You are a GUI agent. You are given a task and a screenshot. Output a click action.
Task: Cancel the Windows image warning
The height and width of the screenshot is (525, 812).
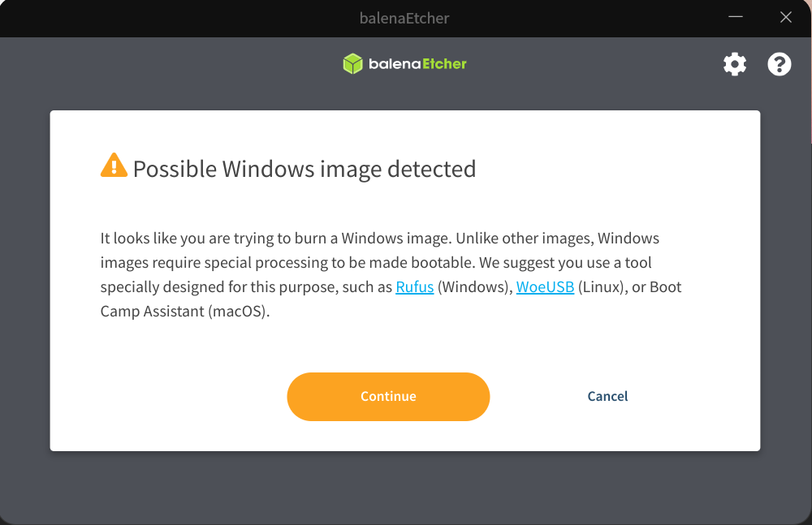tap(607, 397)
